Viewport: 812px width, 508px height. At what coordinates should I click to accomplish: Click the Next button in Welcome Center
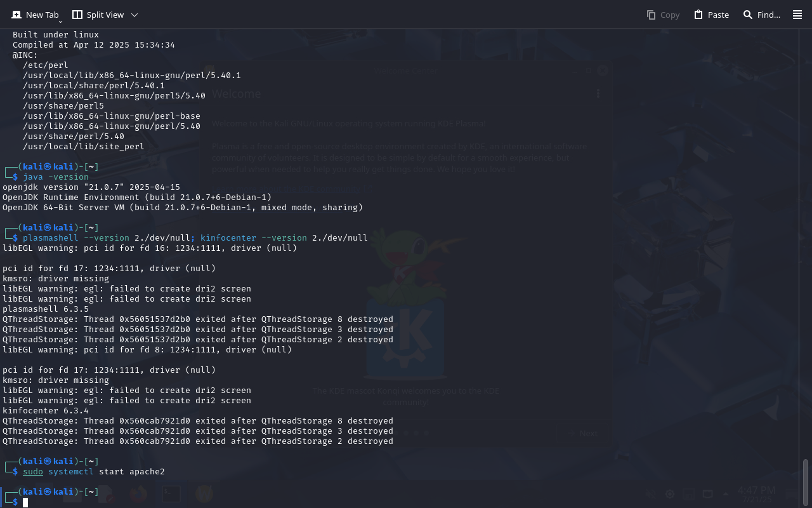click(582, 433)
